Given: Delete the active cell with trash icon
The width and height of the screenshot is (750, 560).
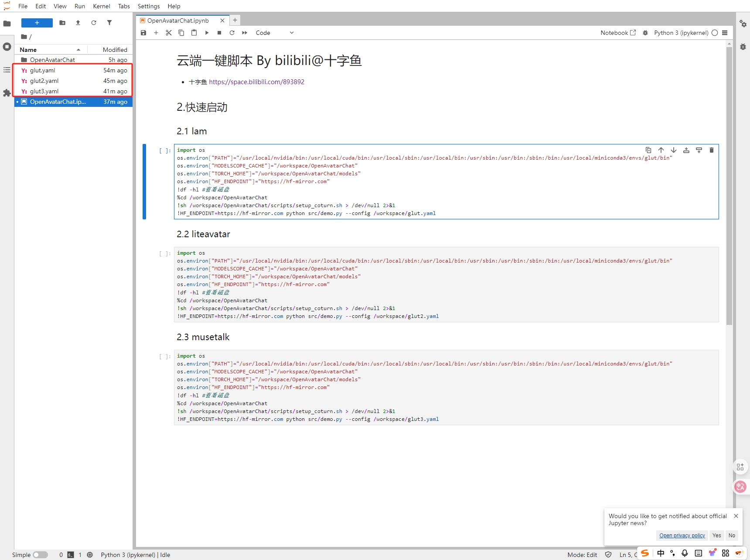Looking at the screenshot, I should (712, 150).
